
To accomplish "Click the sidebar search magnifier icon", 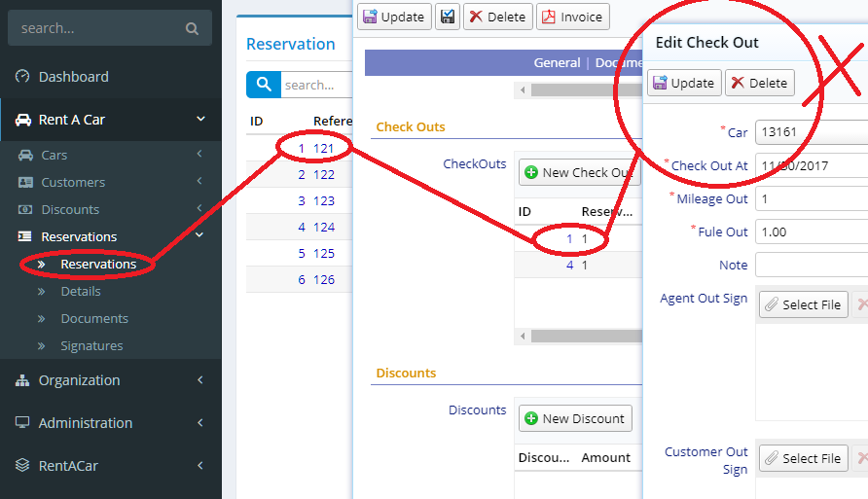I will [192, 29].
